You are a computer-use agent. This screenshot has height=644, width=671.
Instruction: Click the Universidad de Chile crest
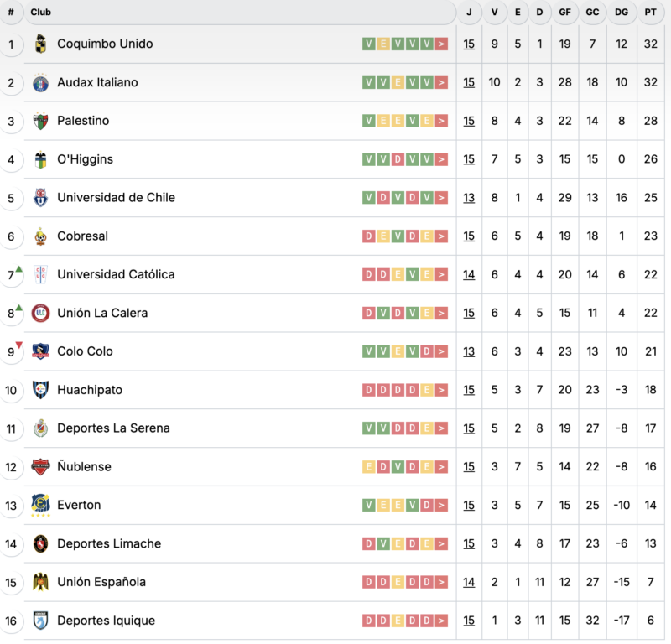(x=40, y=198)
